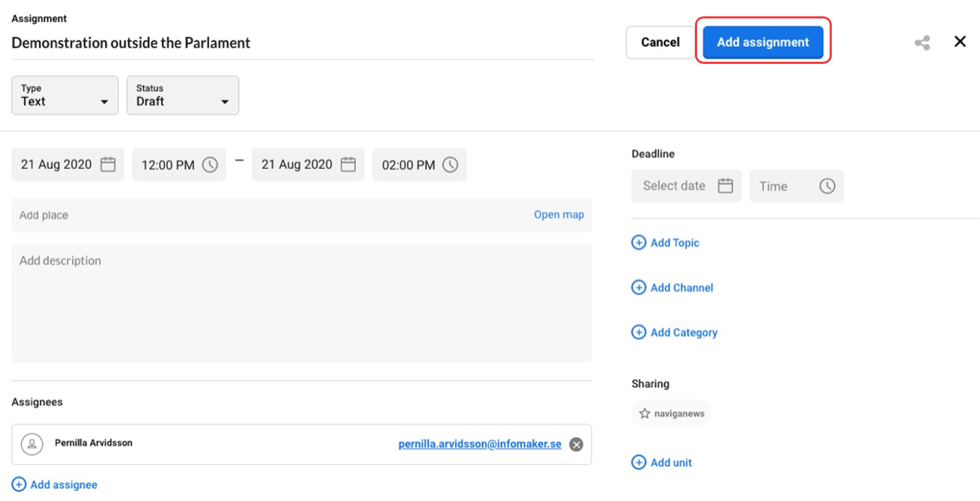The image size is (980, 501).
Task: Select Add Category
Action: 674,332
